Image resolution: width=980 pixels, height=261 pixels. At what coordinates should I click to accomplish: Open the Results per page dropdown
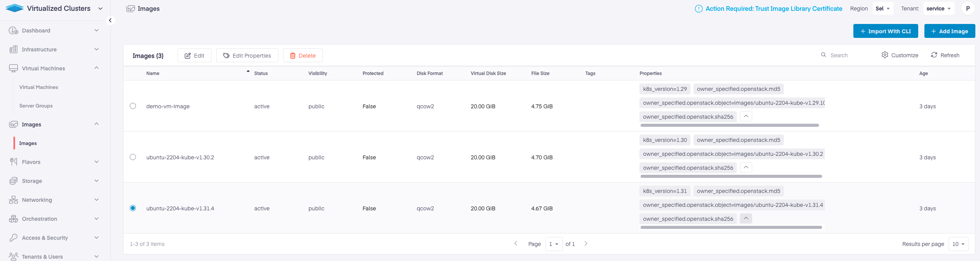(958, 244)
